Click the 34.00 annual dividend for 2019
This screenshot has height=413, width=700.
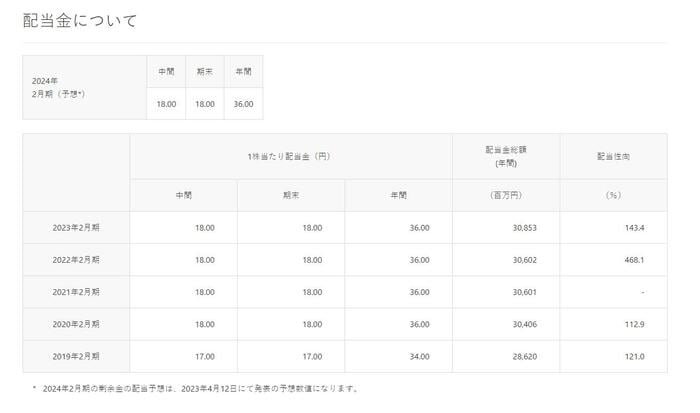pyautogui.click(x=418, y=356)
